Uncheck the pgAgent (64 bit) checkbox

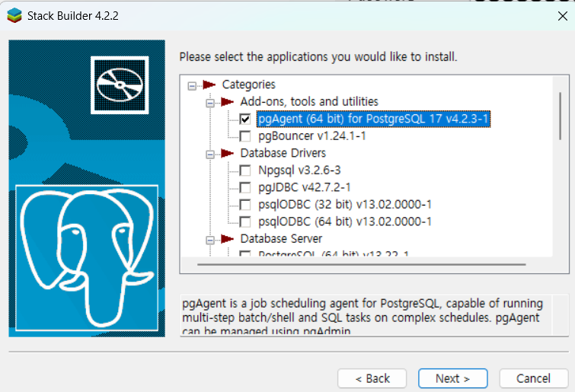coord(245,119)
